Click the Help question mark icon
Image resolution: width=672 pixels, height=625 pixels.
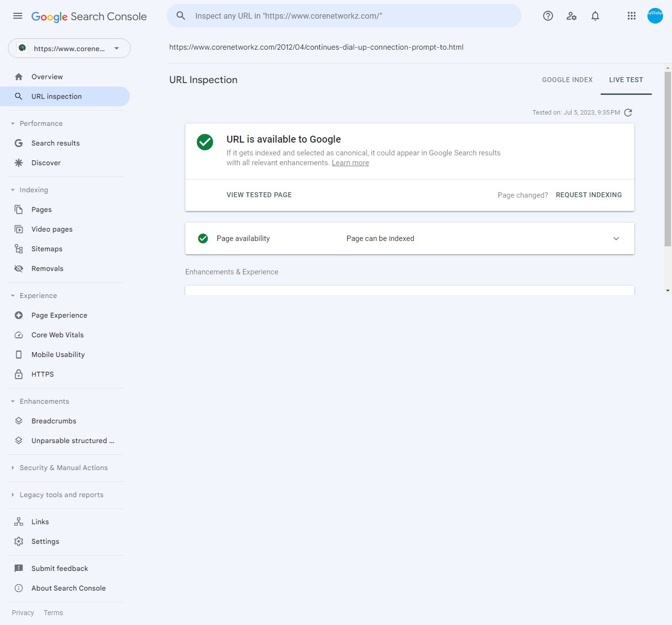point(548,16)
